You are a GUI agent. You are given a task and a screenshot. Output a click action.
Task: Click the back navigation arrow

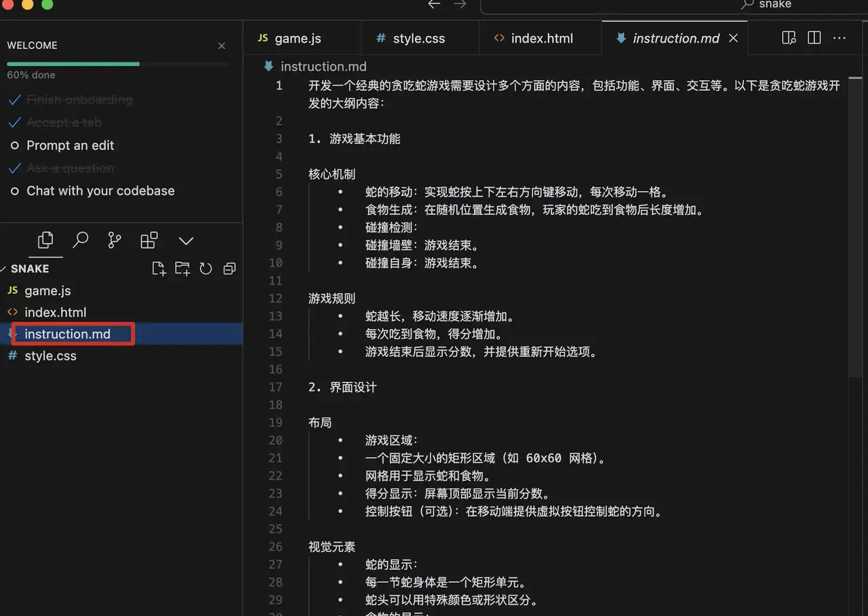click(434, 5)
